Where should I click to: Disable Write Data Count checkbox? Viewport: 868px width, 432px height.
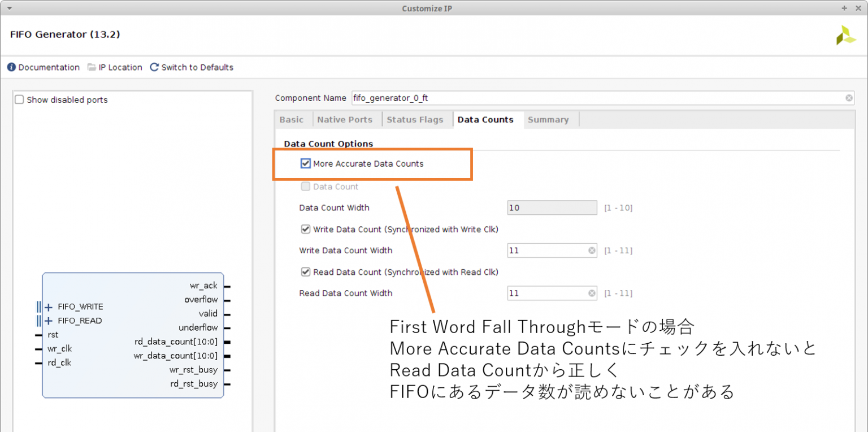[x=306, y=230]
